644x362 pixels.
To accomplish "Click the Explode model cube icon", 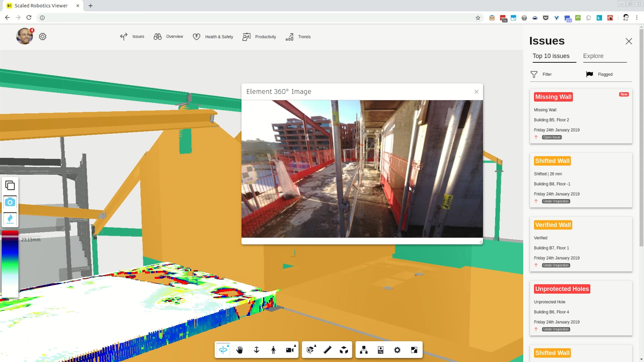I will [344, 350].
